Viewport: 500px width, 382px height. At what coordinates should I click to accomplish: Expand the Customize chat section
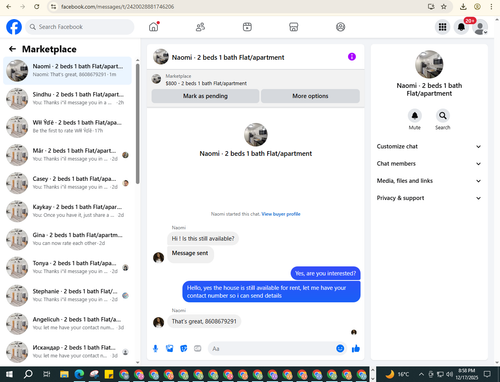pos(429,147)
